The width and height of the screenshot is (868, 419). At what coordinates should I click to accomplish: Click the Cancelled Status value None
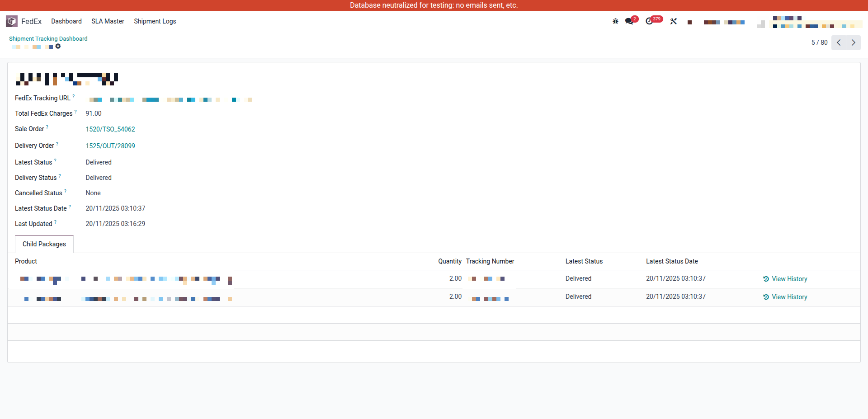pyautogui.click(x=93, y=193)
